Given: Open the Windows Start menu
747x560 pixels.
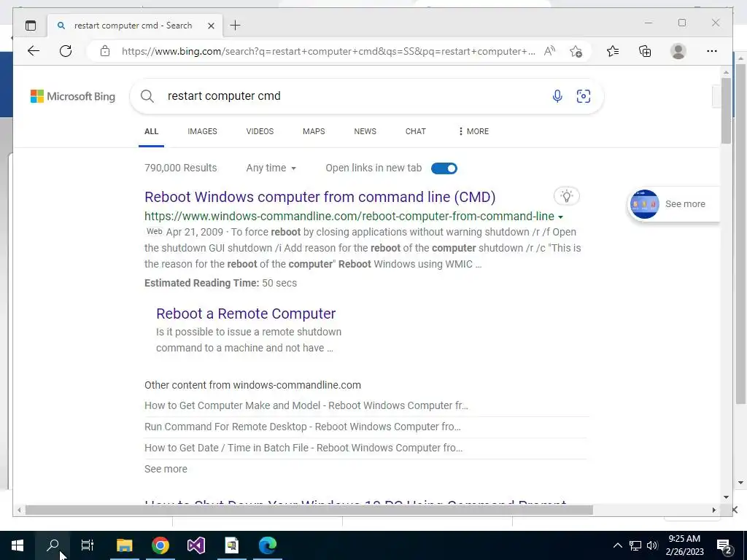Looking at the screenshot, I should [x=18, y=545].
